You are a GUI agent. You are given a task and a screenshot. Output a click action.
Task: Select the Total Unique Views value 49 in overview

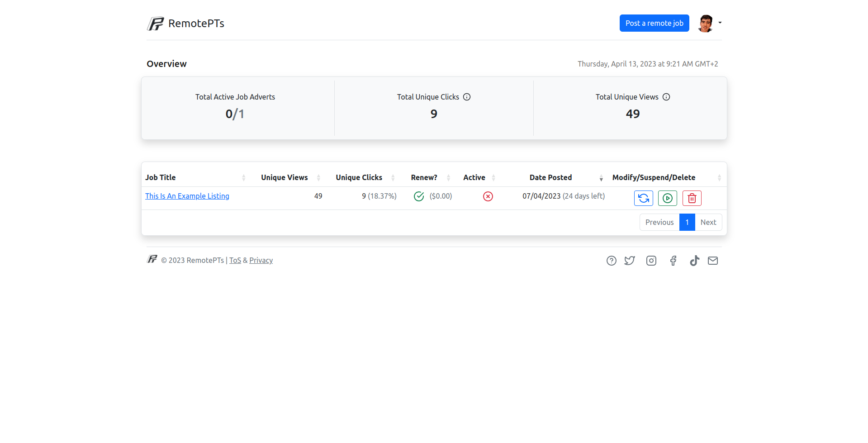click(x=633, y=114)
